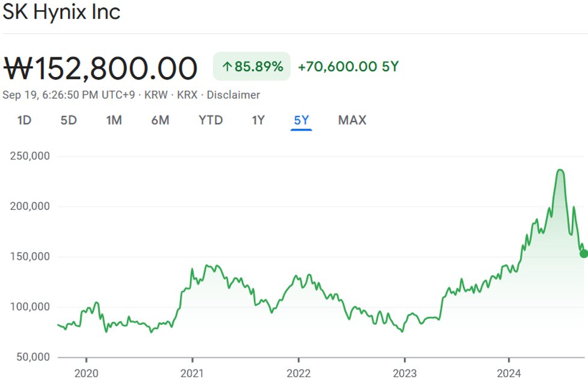The height and width of the screenshot is (379, 588).
Task: Switch to the 5D range tab
Action: (x=69, y=120)
